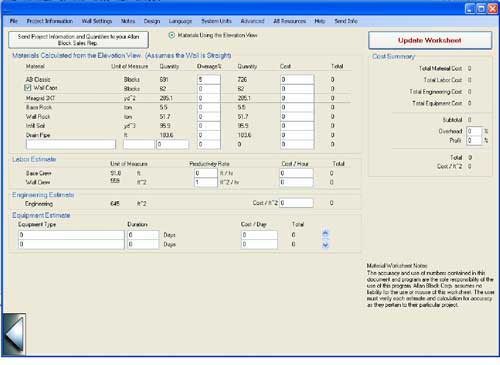Click the Engineering cost per ft^2 field
The height and width of the screenshot is (365, 500).
point(296,203)
